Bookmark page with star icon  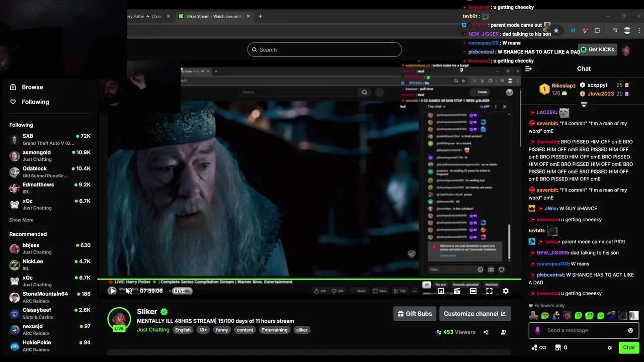[x=556, y=31]
